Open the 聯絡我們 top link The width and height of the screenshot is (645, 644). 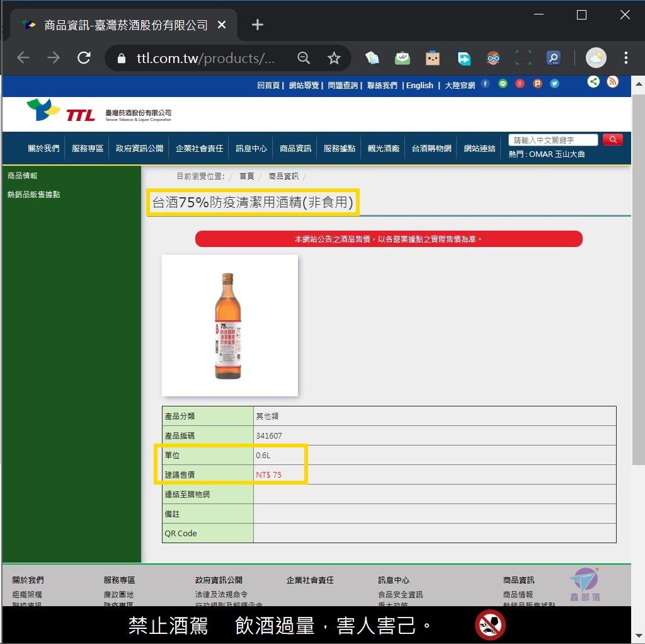click(382, 85)
